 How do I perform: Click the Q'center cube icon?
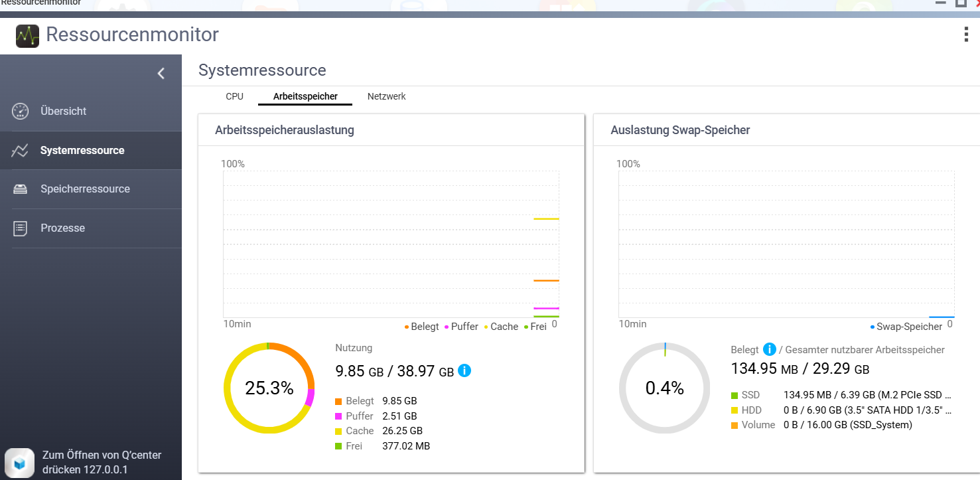click(x=19, y=462)
